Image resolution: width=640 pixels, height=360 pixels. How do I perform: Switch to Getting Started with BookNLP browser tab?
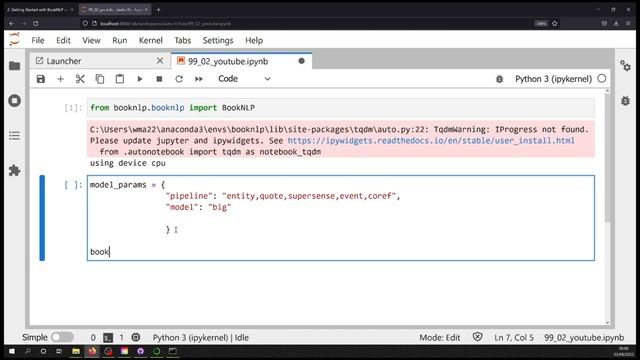(39, 9)
